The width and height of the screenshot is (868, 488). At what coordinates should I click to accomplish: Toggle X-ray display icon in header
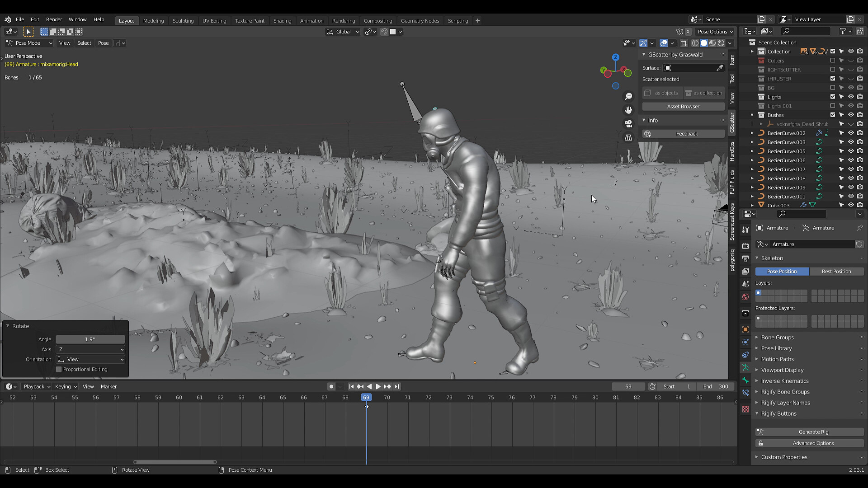[684, 43]
